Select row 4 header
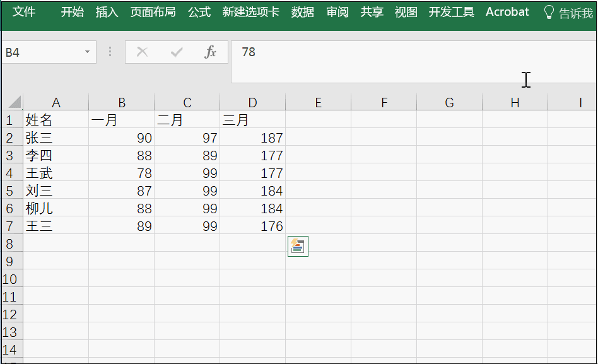The width and height of the screenshot is (598, 364). [12, 173]
